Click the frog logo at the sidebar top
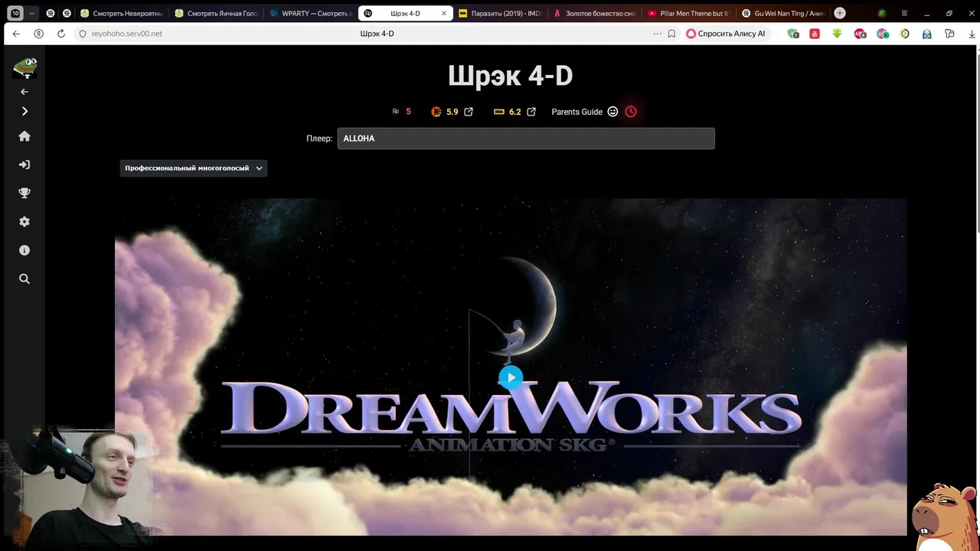The width and height of the screenshot is (980, 551). coord(24,68)
